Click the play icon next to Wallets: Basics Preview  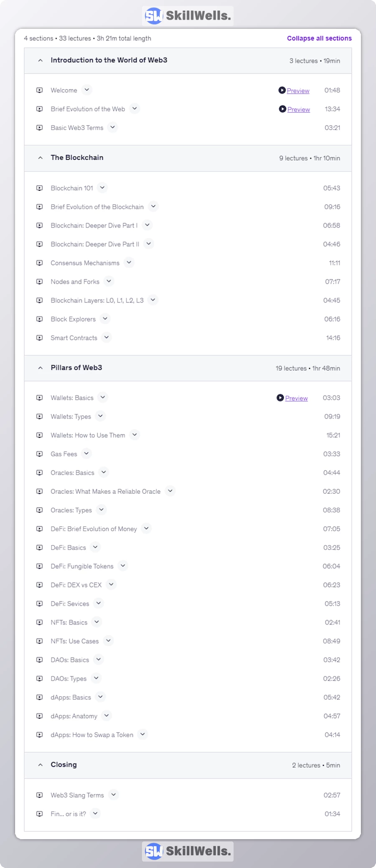pos(280,398)
